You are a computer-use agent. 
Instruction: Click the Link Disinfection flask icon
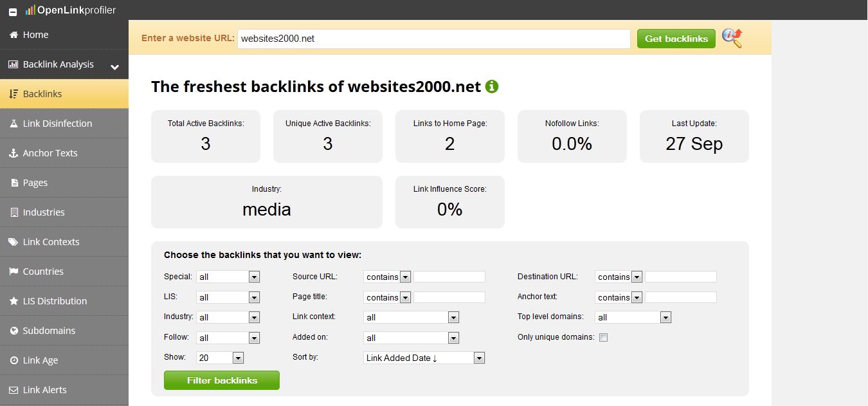14,124
